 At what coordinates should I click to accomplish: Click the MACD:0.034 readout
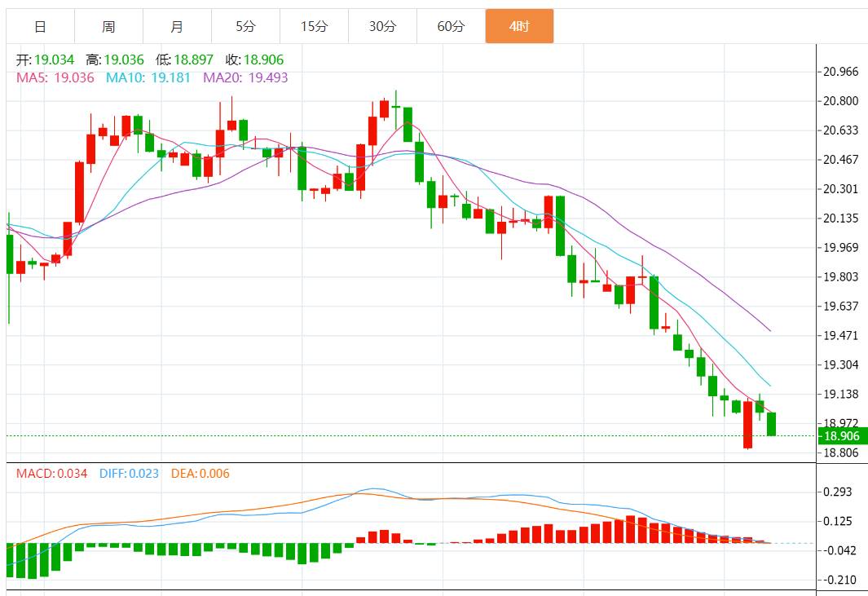click(51, 474)
